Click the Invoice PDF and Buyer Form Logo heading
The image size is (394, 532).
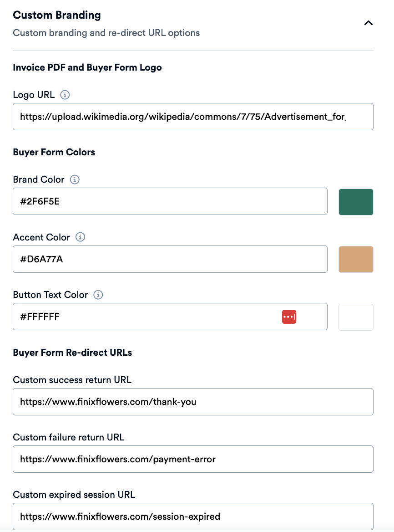click(x=87, y=67)
